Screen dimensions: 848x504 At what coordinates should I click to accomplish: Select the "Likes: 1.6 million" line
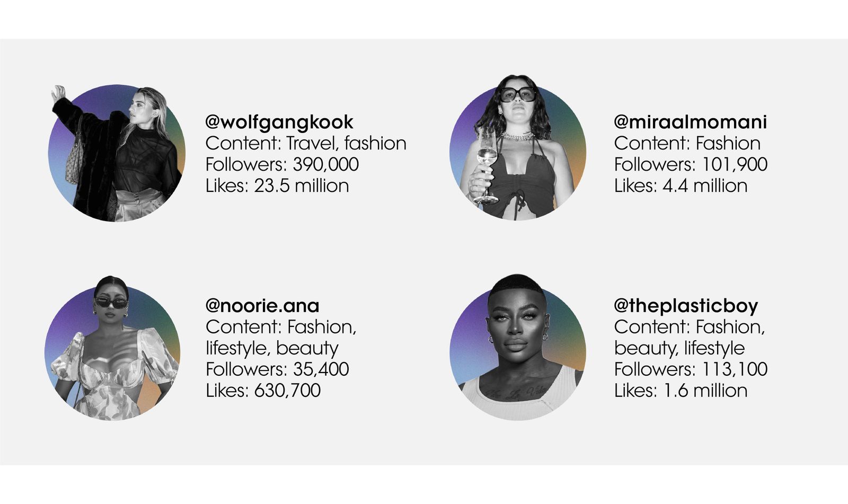coord(681,391)
